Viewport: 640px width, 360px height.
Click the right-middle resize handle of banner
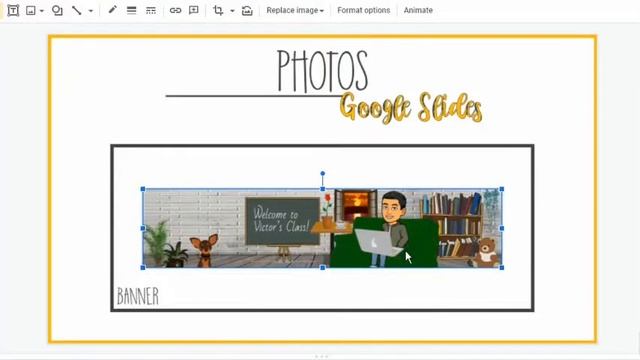[x=502, y=228]
